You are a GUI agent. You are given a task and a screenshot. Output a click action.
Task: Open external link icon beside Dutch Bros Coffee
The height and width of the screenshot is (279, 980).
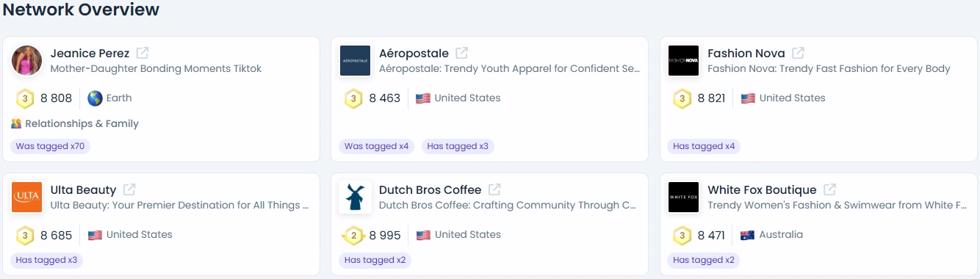[495, 189]
